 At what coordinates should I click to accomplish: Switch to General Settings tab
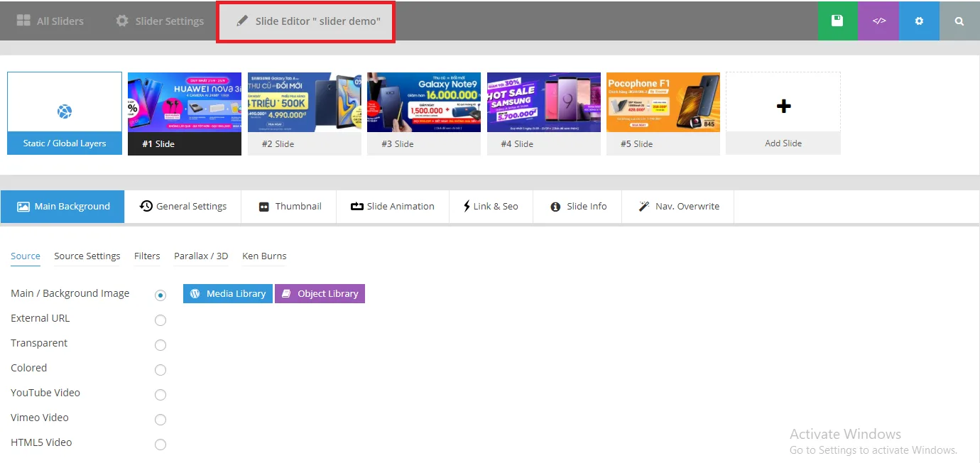(183, 207)
